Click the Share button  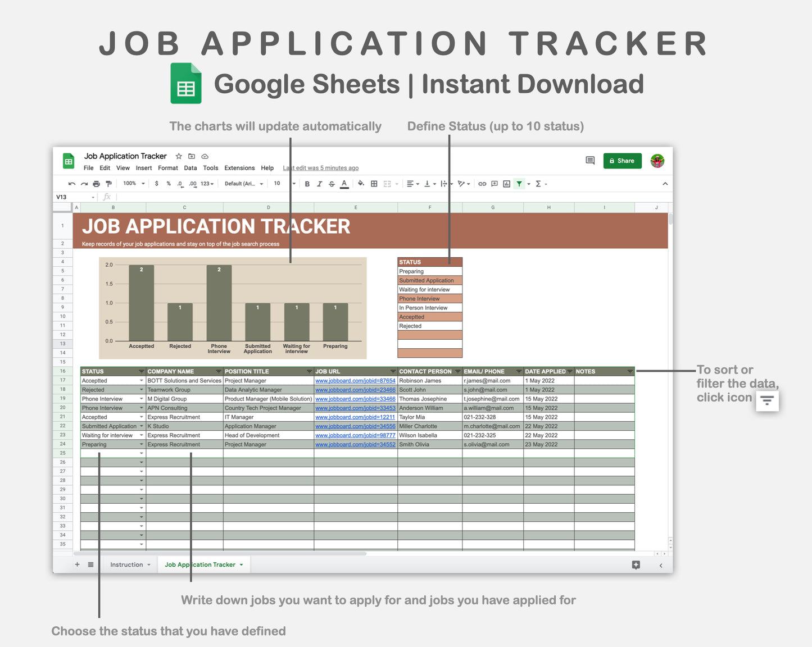pos(622,161)
